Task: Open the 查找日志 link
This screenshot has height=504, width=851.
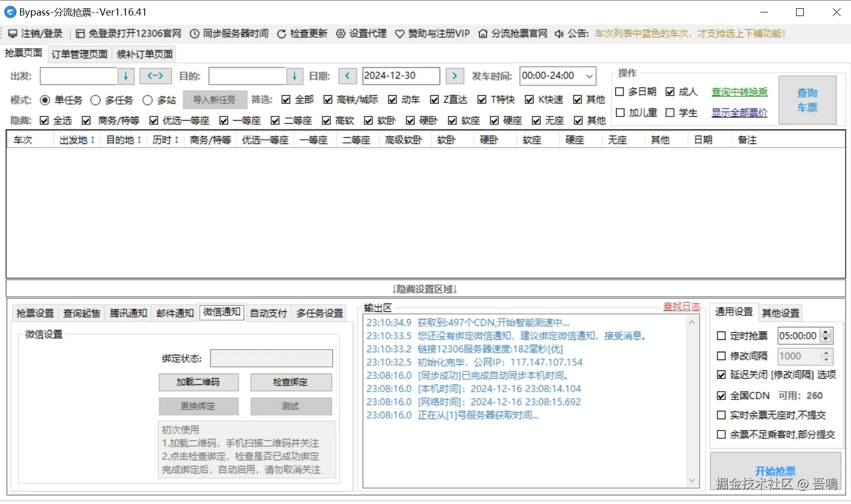Action: (x=682, y=307)
